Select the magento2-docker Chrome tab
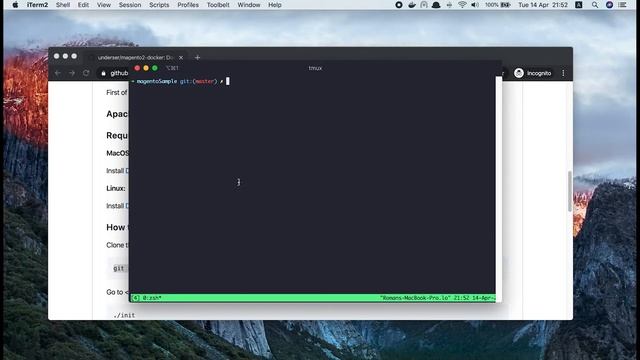 point(135,58)
